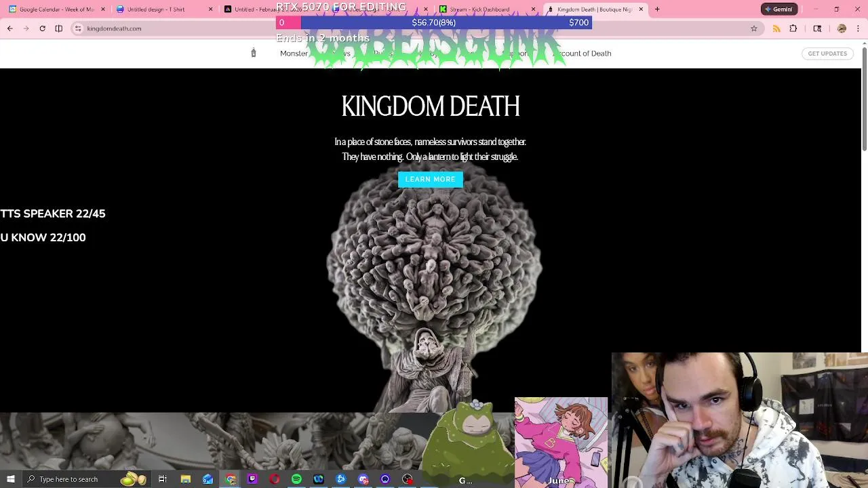Close the Stream Kick Dashboard tab
The height and width of the screenshot is (488, 868).
[533, 9]
